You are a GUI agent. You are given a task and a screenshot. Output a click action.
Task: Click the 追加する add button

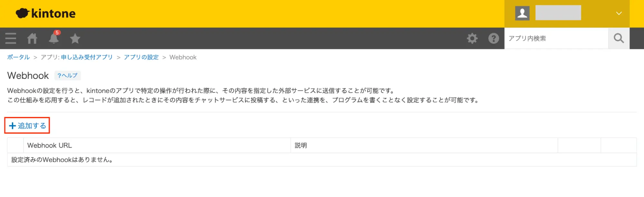[27, 125]
